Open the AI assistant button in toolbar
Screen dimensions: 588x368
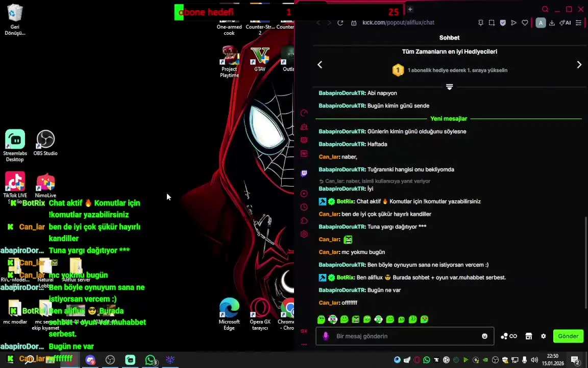[x=565, y=23]
